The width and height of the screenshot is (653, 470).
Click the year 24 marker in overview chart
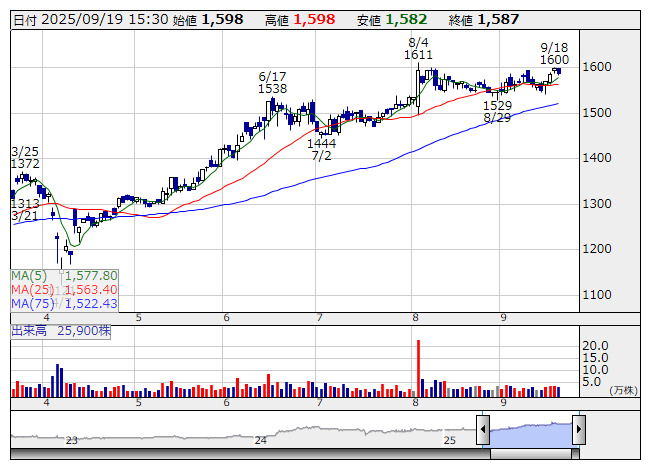261,440
